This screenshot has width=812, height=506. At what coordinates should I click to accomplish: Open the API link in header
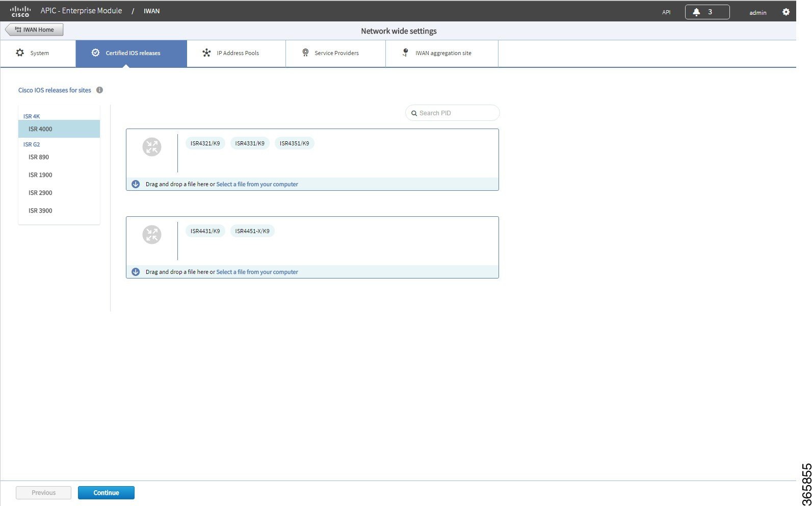click(x=666, y=12)
